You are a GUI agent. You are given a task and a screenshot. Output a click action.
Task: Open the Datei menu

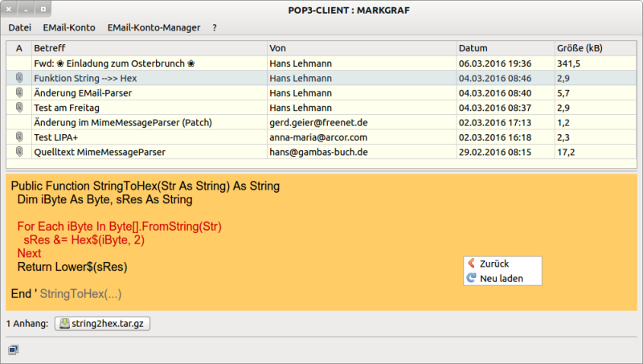19,27
